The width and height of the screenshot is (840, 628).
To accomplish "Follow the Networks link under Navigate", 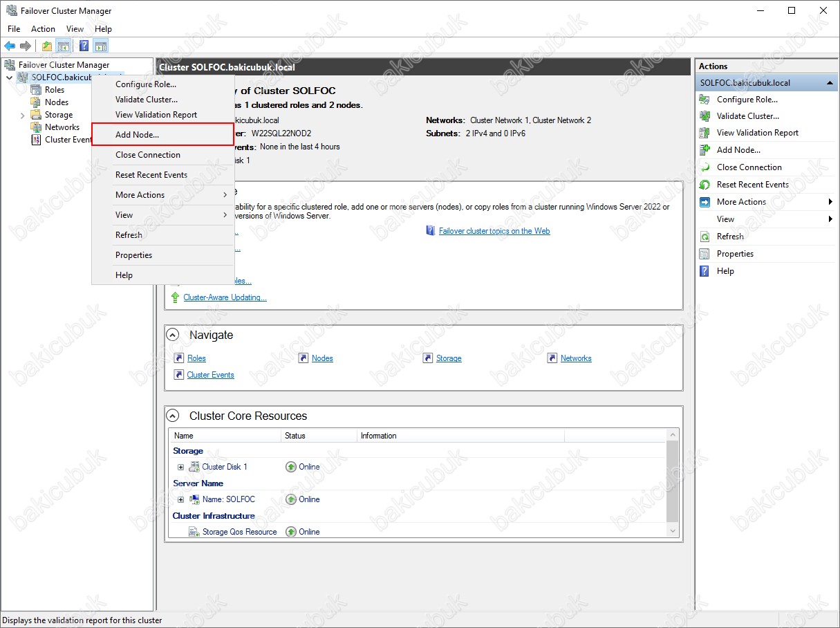I will pyautogui.click(x=576, y=358).
